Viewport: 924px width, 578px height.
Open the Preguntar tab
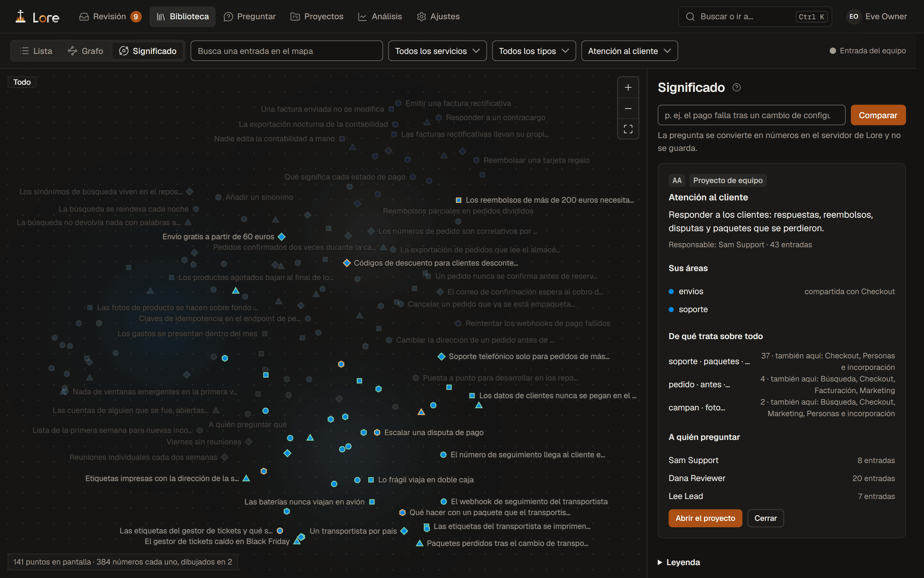[x=250, y=16]
